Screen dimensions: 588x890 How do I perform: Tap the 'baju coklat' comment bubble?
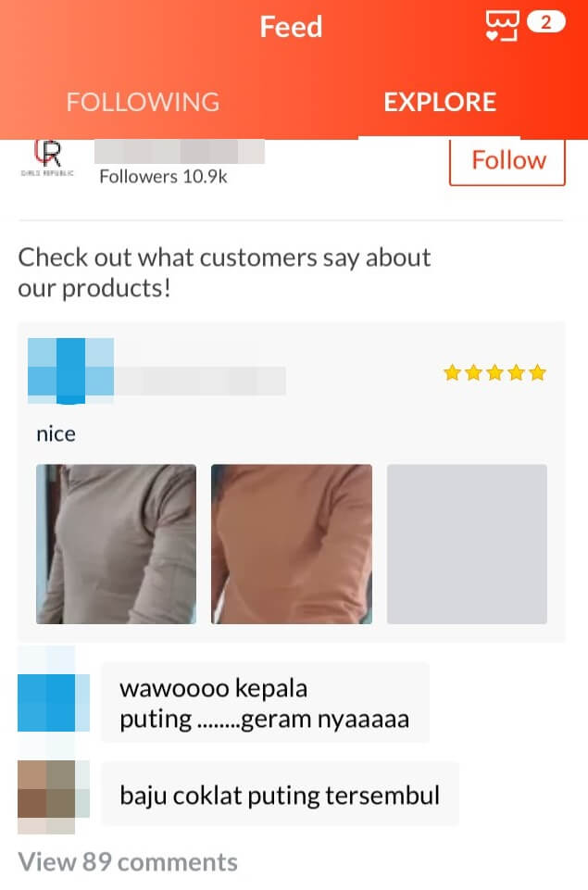pos(280,795)
